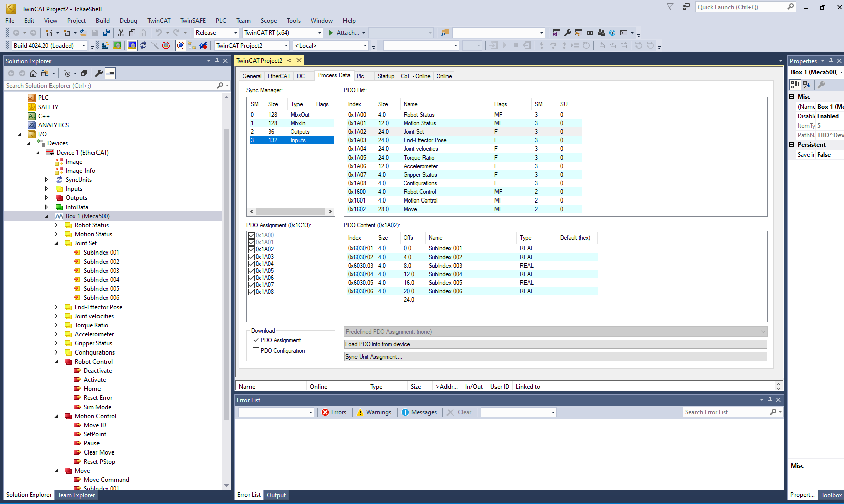
Task: Switch Properties panel to Alphabetical sort
Action: pos(806,85)
